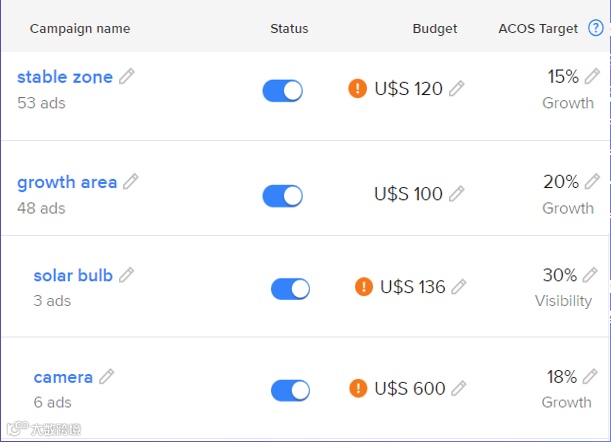This screenshot has width=611, height=442.
Task: Click budget warning icon for stable zone
Action: [358, 89]
